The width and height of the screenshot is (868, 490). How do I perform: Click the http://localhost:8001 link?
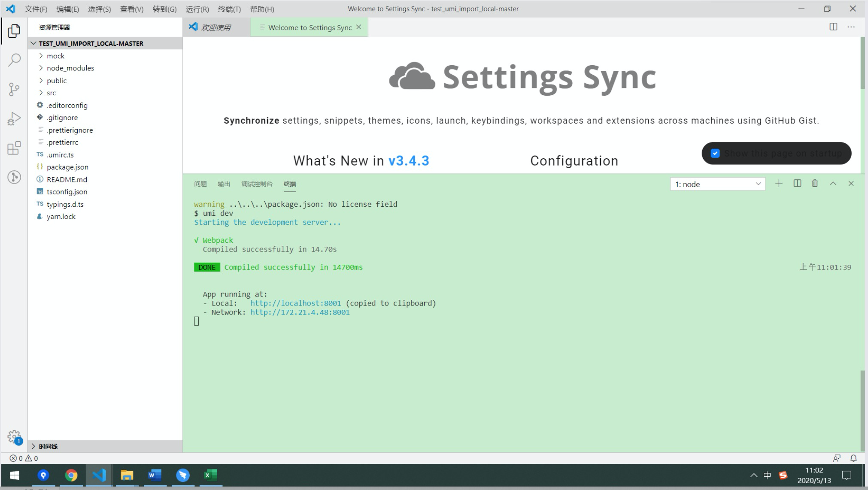pos(295,303)
